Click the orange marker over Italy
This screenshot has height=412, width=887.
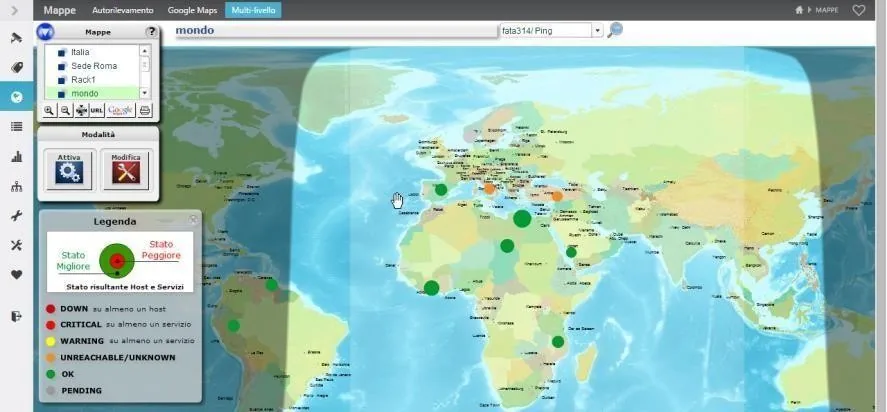[489, 189]
